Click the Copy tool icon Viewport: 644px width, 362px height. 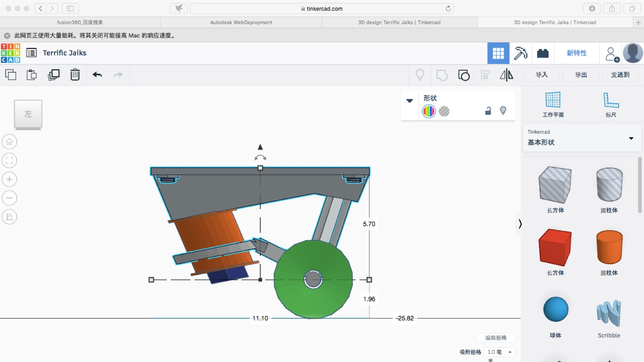click(10, 75)
